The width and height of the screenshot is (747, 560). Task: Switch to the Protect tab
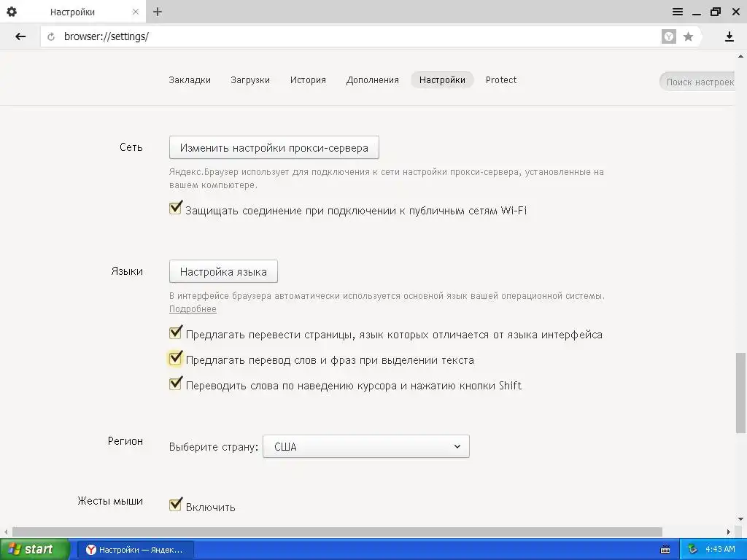coord(500,80)
